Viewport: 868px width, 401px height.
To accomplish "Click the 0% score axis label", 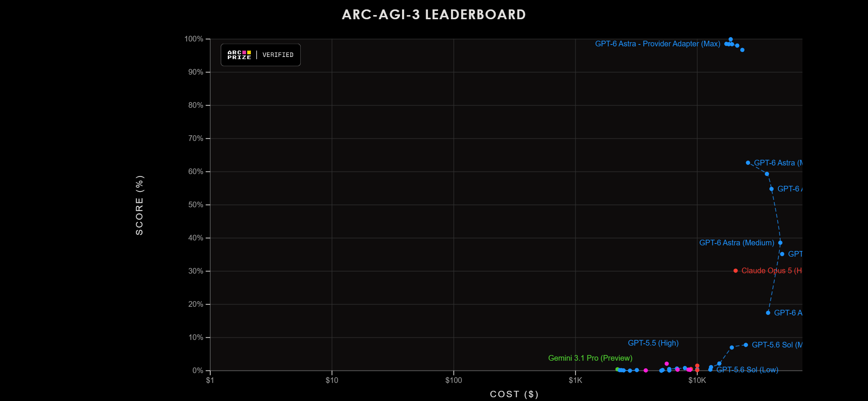I will coord(198,370).
